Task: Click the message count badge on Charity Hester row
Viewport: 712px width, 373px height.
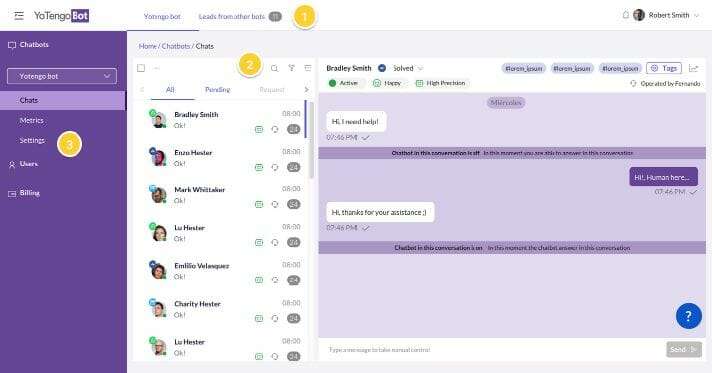Action: [x=294, y=318]
